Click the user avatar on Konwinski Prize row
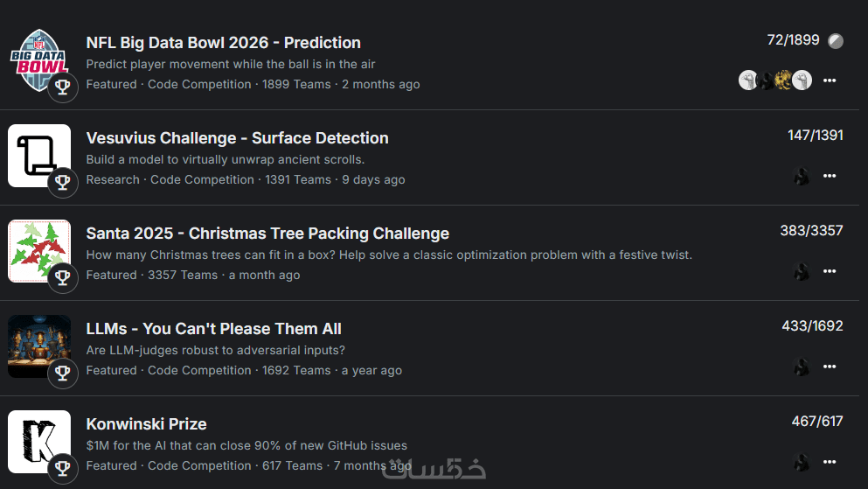868x489 pixels. pyautogui.click(x=801, y=463)
